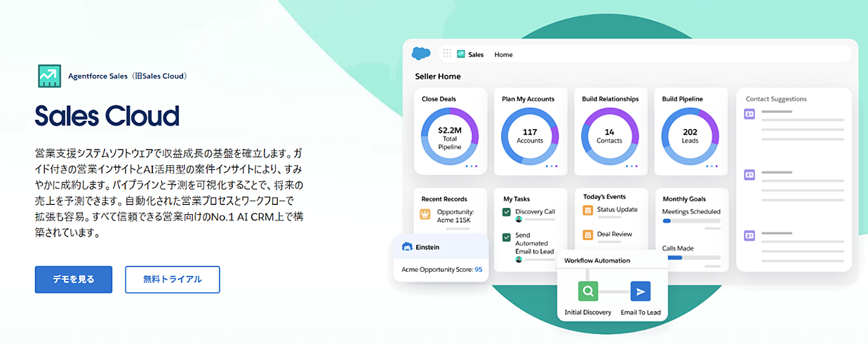Open the Build Relationships three-dot menu
Viewport: 868px width, 344px height.
pos(632,166)
